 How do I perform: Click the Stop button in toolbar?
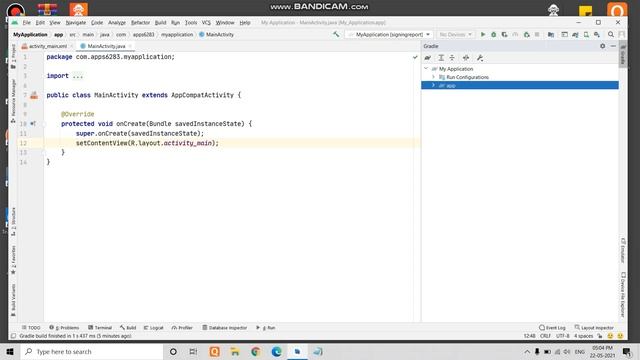pos(537,35)
